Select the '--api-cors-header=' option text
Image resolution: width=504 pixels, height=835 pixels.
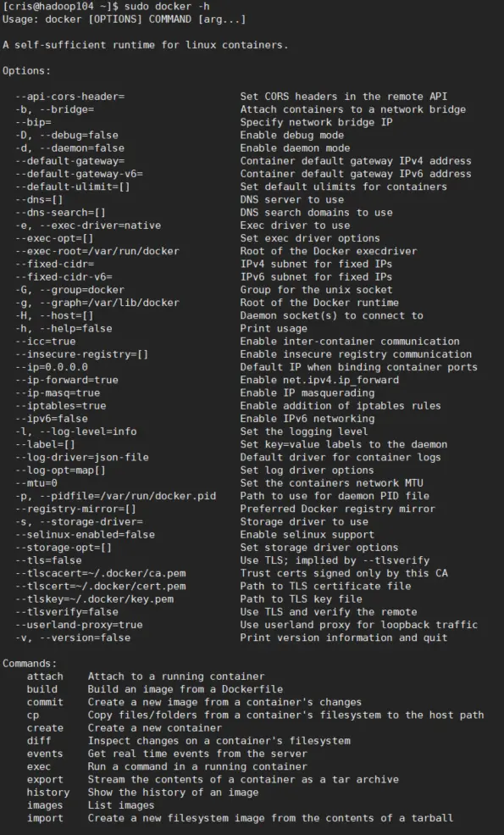69,97
